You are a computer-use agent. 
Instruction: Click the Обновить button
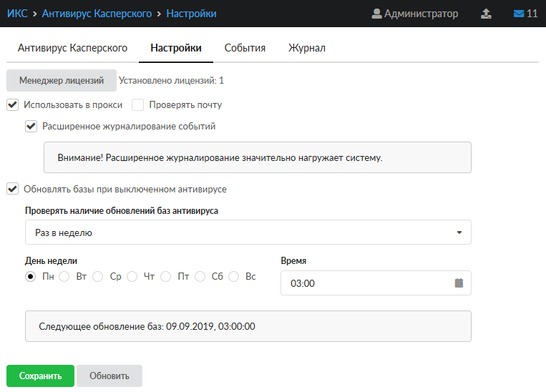click(x=109, y=376)
